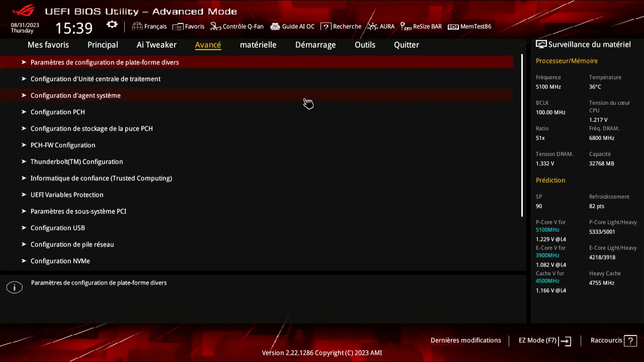Launch Guide AI OC icon
The height and width of the screenshot is (362, 644).
click(x=275, y=26)
